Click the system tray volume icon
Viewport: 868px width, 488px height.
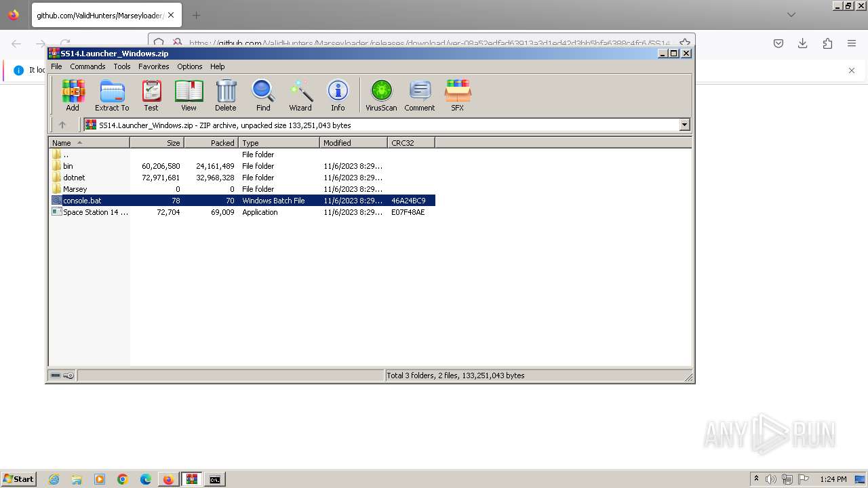pos(771,479)
